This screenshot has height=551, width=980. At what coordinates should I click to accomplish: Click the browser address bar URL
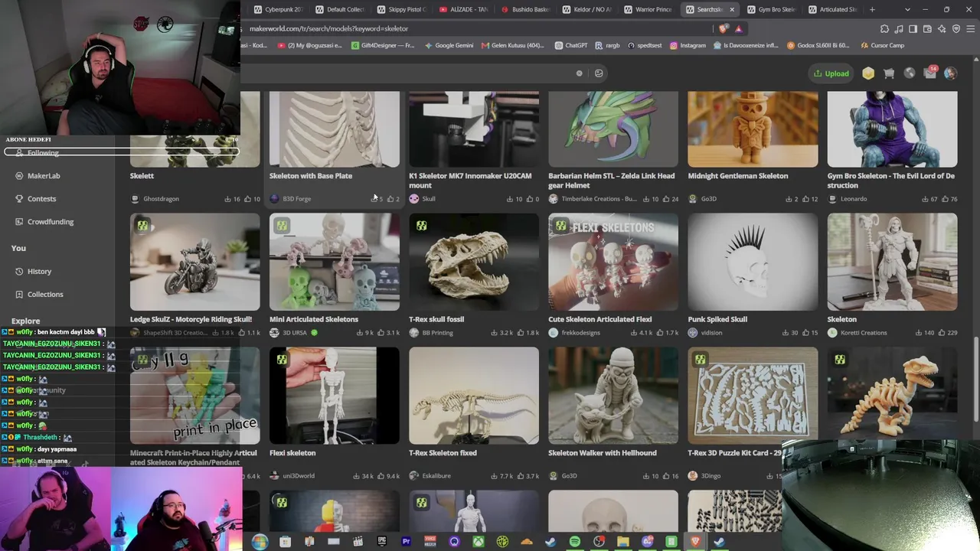click(328, 29)
